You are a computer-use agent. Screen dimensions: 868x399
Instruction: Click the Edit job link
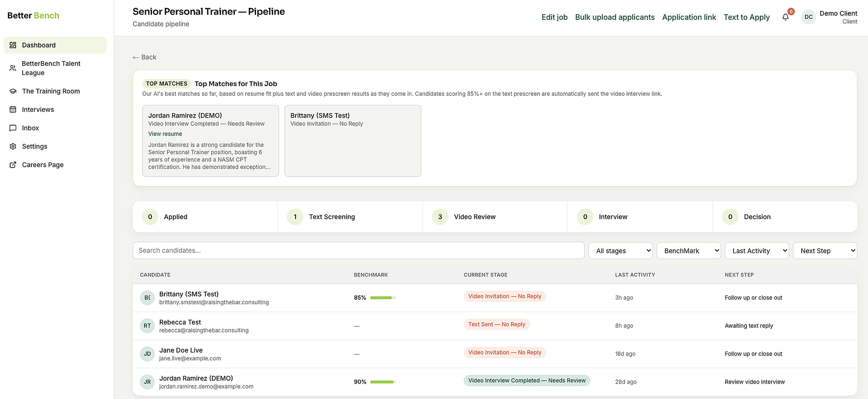[554, 17]
